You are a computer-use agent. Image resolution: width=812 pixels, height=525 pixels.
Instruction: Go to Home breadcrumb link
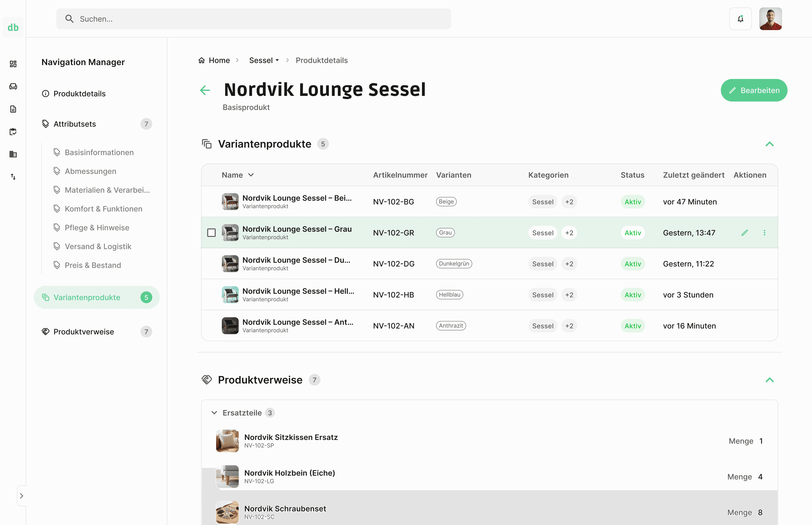(219, 60)
